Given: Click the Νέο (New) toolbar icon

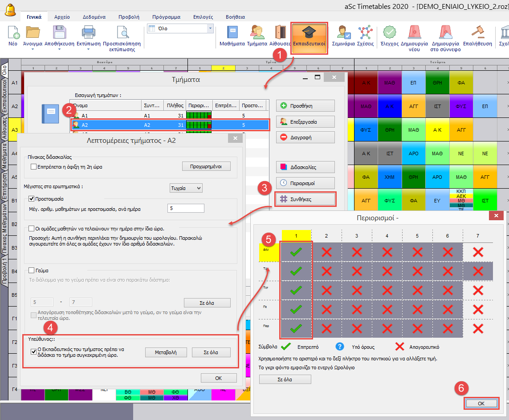Looking at the screenshot, I should (x=14, y=34).
